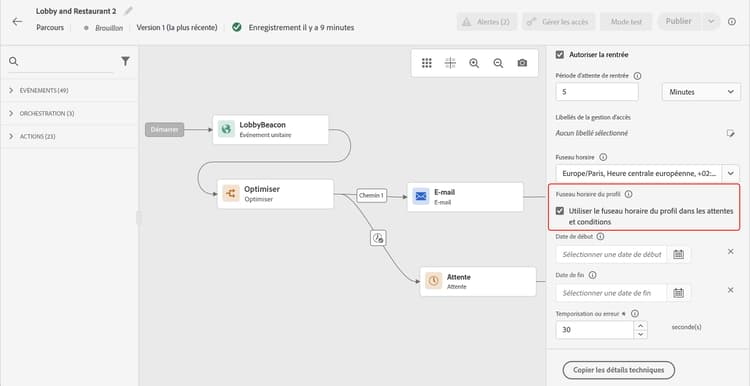Take a canvas snapshot with camera icon
The width and height of the screenshot is (750, 386).
(522, 63)
